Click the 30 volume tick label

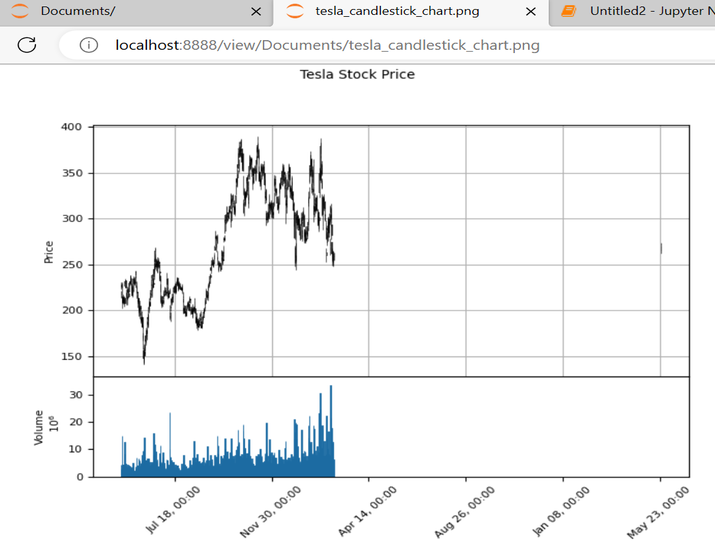76,395
